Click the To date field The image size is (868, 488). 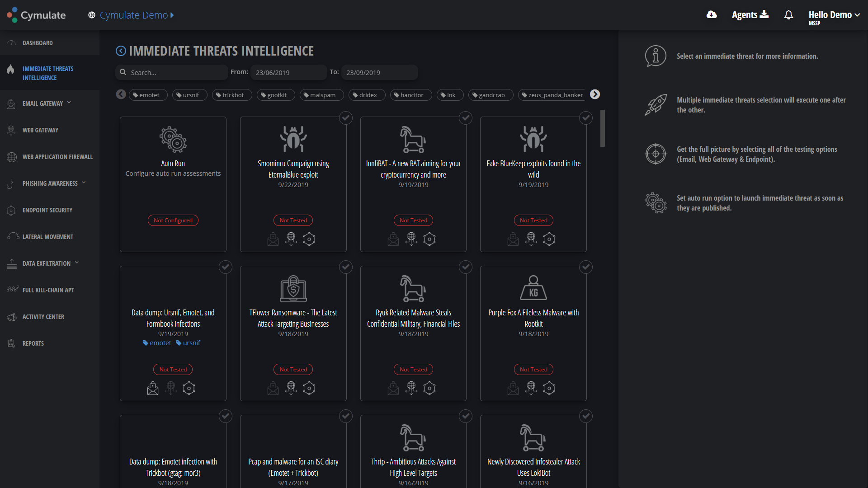point(379,72)
